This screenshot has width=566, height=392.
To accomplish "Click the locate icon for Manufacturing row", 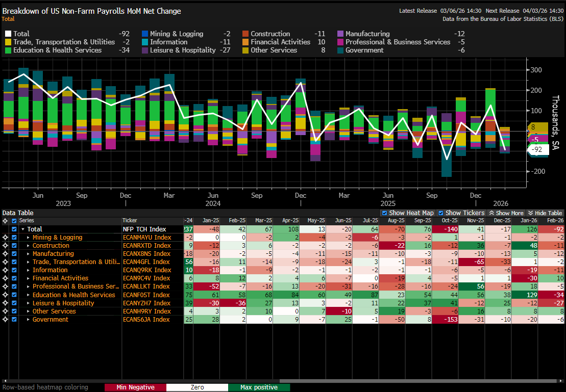I will click(x=5, y=254).
